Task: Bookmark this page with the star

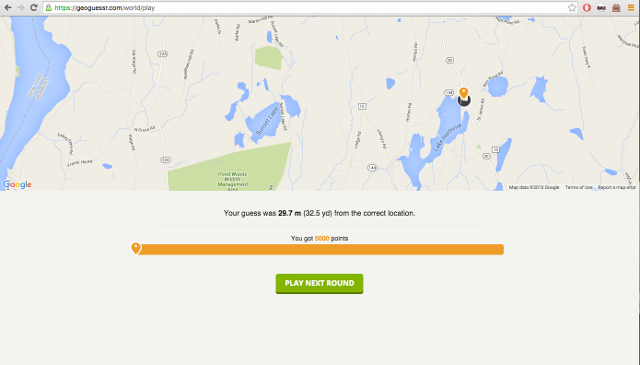Action: coord(572,8)
